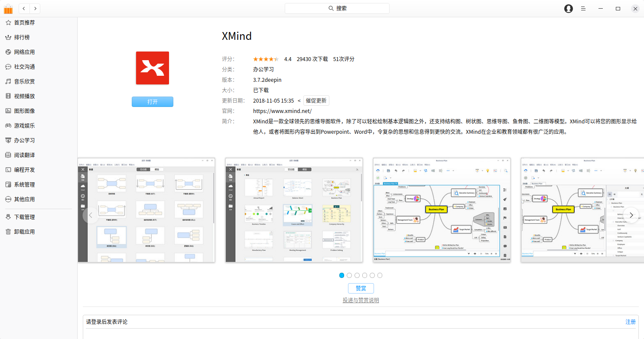Click the crown icon beside 排行榜
Screen dimensions: 644x339
8,37
